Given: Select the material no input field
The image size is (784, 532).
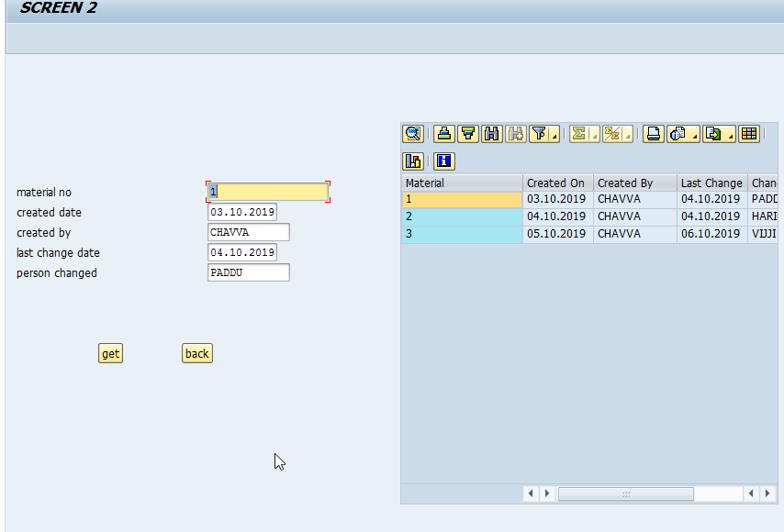Looking at the screenshot, I should (267, 192).
